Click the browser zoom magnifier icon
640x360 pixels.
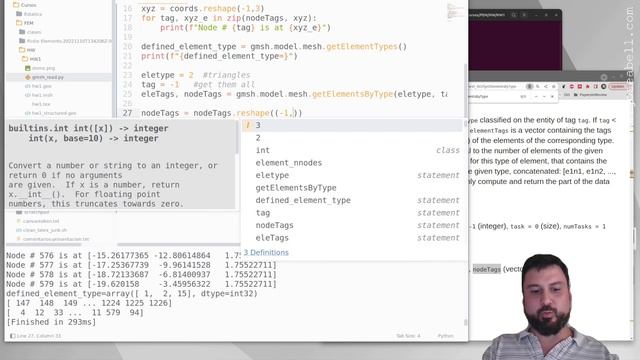(538, 87)
